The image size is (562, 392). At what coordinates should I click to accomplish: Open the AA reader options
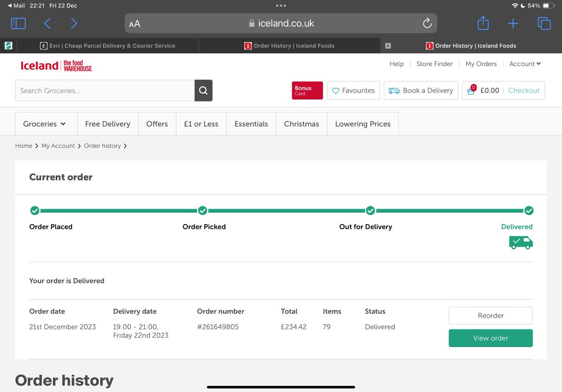coord(134,23)
